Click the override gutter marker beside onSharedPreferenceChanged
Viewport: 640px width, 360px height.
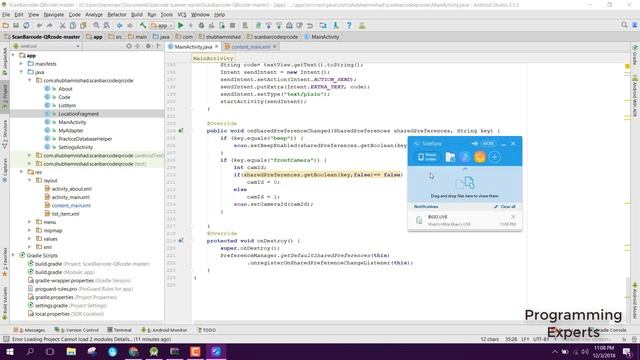point(181,131)
